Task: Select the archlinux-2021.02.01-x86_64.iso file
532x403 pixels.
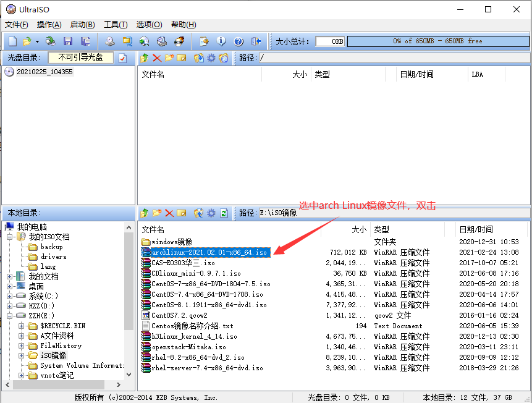Action: pos(206,252)
